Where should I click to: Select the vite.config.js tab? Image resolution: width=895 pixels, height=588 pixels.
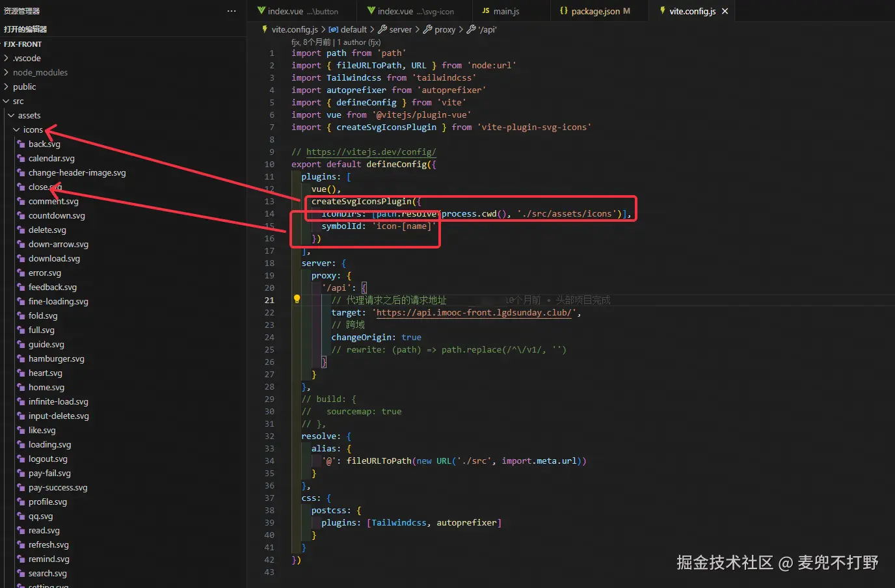click(x=692, y=11)
